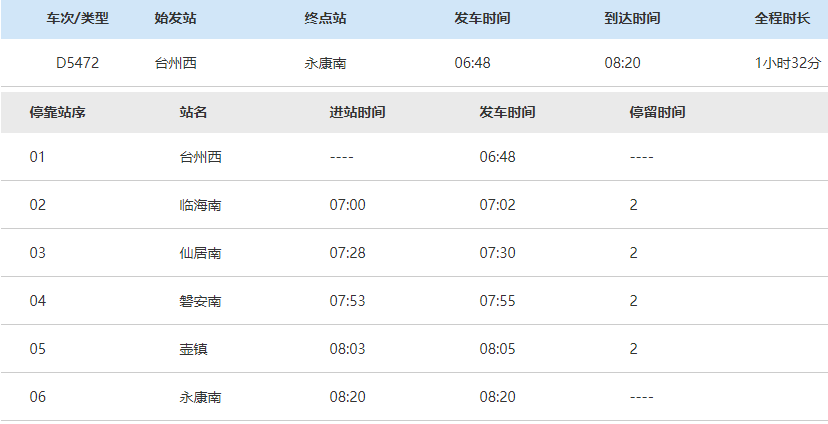Select terminal station 永康南 in summary row
Screen dimensions: 828x424
coord(326,64)
